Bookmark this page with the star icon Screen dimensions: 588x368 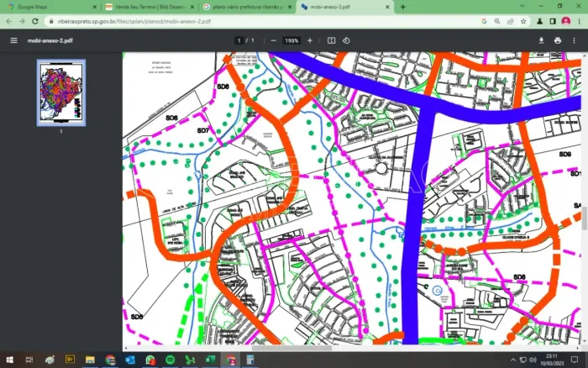coord(523,21)
